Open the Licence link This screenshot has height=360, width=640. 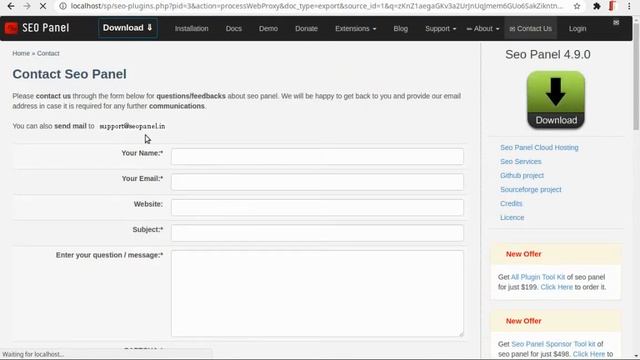512,218
